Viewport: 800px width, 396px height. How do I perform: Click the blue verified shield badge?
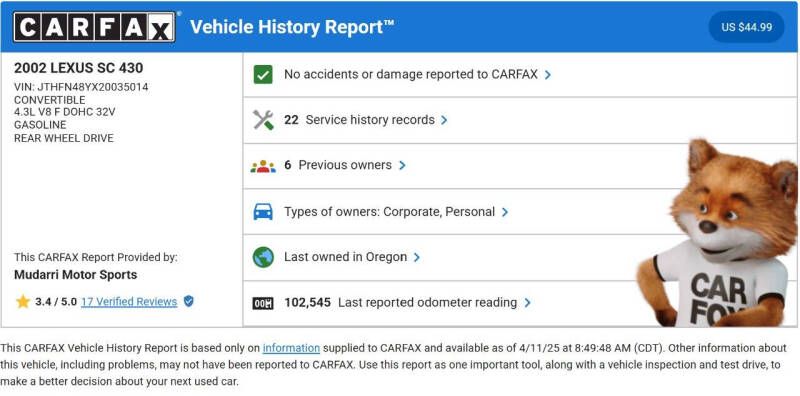[189, 301]
